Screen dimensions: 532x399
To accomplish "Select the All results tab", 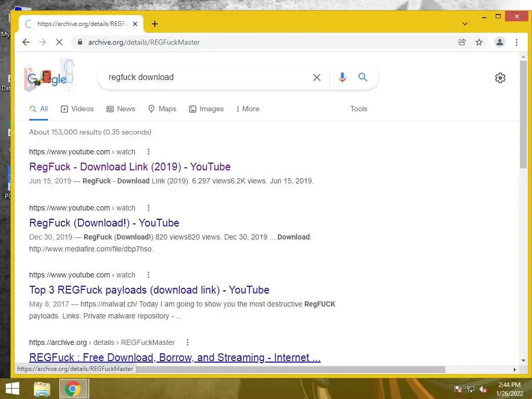I will 38,109.
